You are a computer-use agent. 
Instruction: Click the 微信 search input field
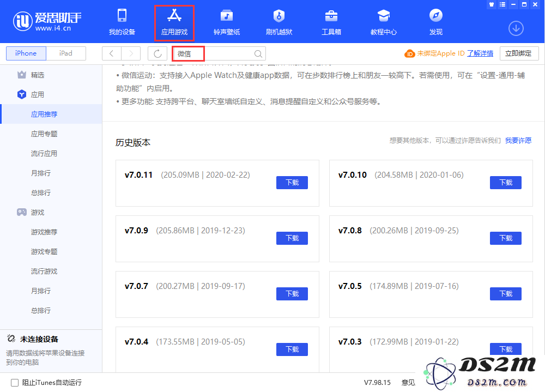pyautogui.click(x=219, y=53)
